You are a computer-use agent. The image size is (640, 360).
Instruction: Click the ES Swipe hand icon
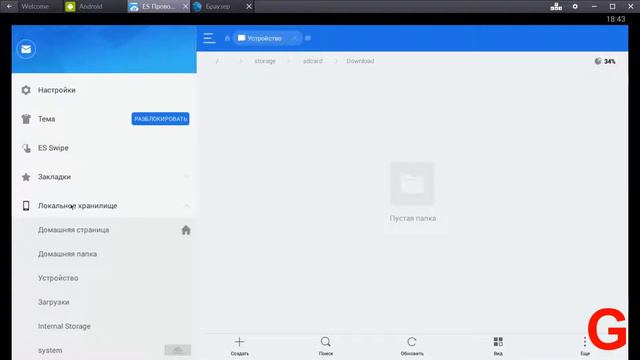26,148
